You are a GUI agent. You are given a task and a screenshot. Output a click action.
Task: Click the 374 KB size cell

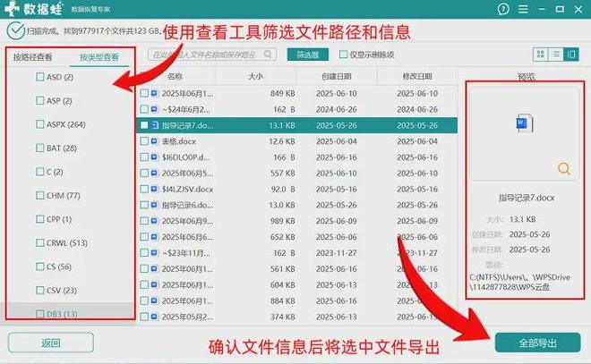pyautogui.click(x=282, y=317)
